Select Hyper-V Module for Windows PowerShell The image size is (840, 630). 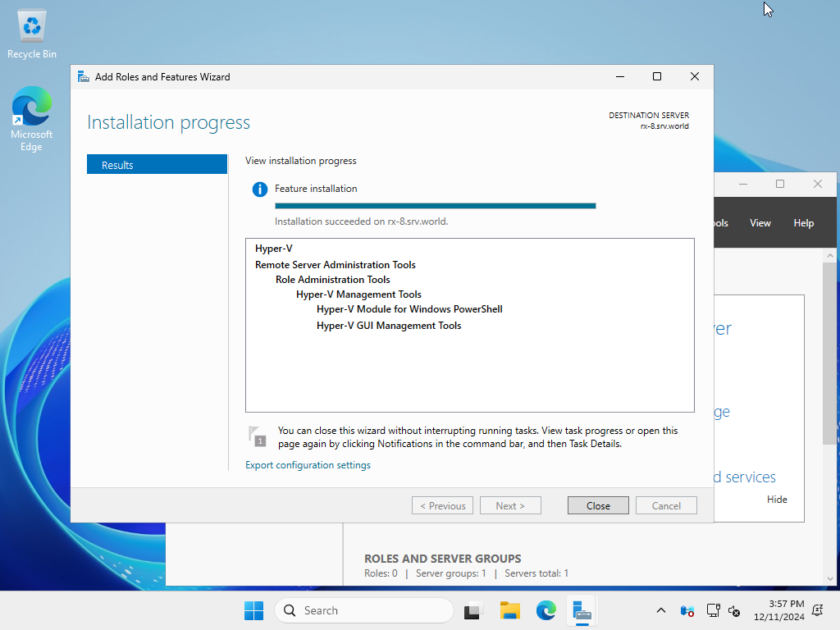pyautogui.click(x=409, y=309)
